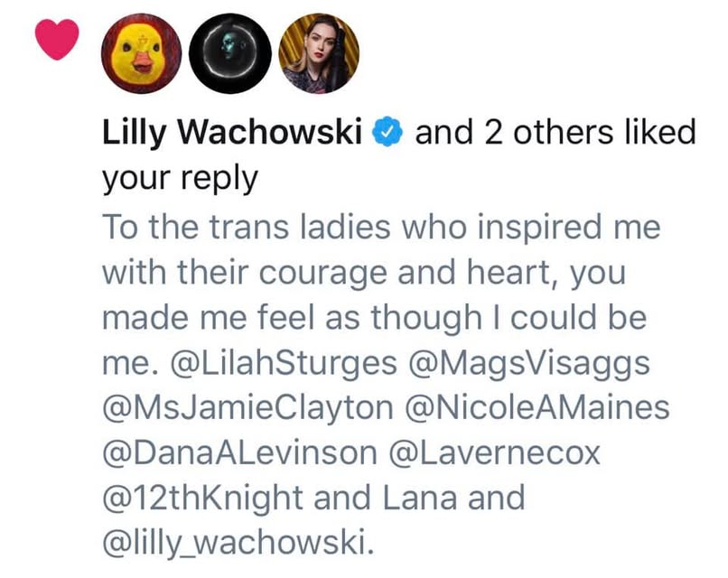
Task: Click the "and 2 others liked" text
Action: tap(555, 132)
